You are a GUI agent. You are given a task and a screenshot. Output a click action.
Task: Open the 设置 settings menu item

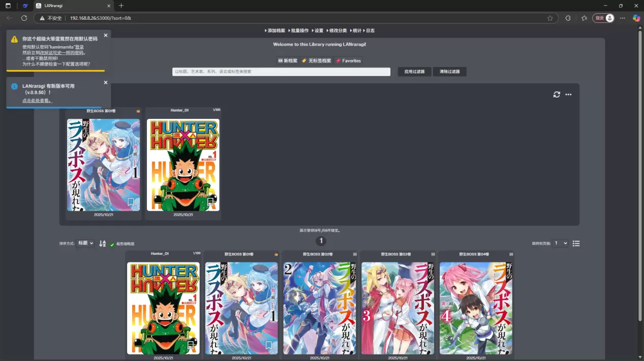tap(318, 30)
